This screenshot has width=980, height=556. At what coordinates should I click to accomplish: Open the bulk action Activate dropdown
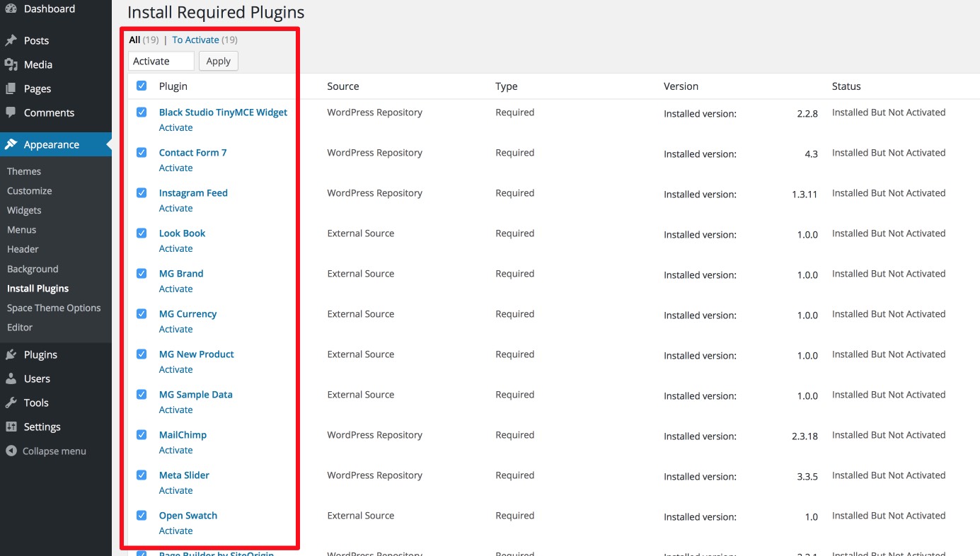[x=161, y=61]
